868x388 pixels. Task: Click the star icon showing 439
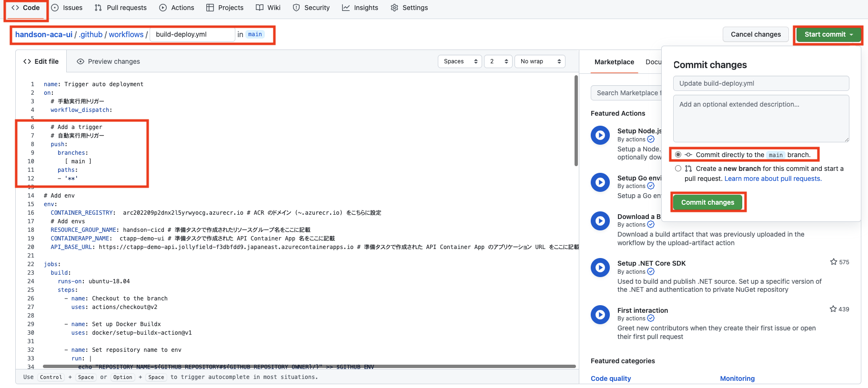coord(833,309)
